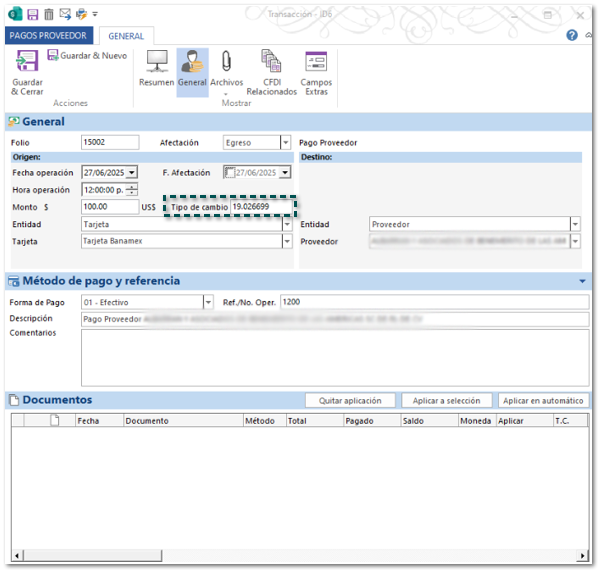Image resolution: width=601 pixels, height=573 pixels.
Task: Switch to the PAGOS PROVEEDOR tab
Action: pyautogui.click(x=48, y=35)
